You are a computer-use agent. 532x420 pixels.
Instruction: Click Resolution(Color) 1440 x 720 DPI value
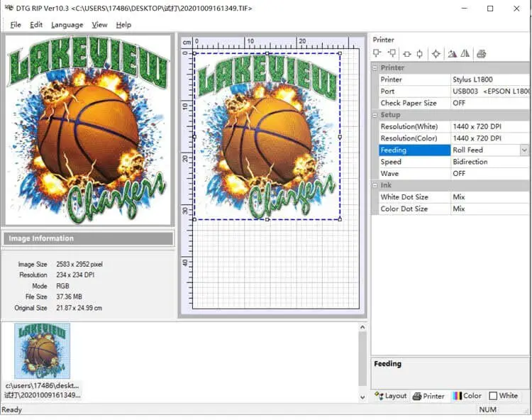tap(490, 138)
